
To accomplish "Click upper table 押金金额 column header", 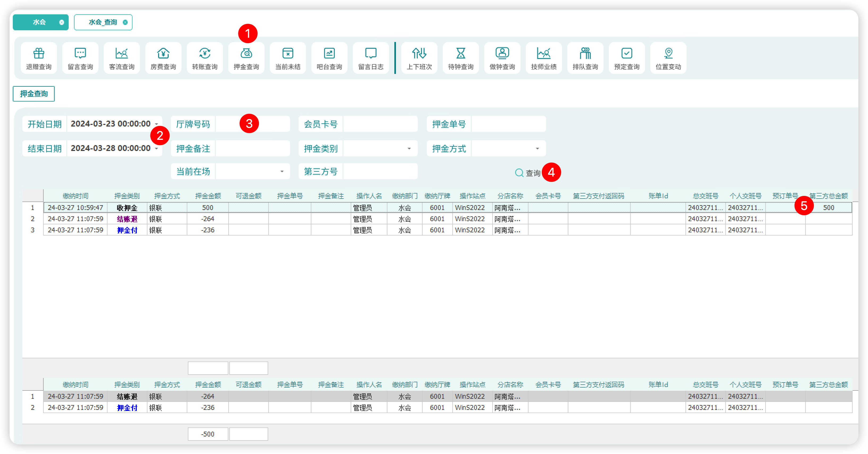I will [208, 196].
